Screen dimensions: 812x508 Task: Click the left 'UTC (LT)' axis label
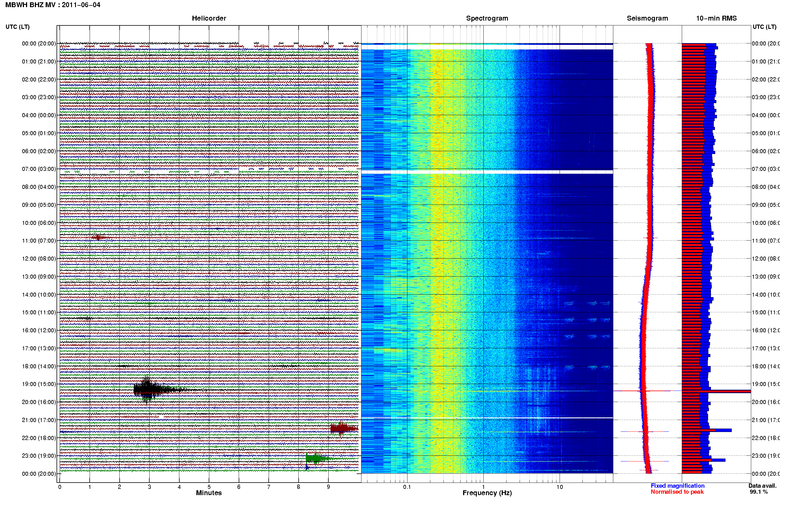pyautogui.click(x=17, y=27)
